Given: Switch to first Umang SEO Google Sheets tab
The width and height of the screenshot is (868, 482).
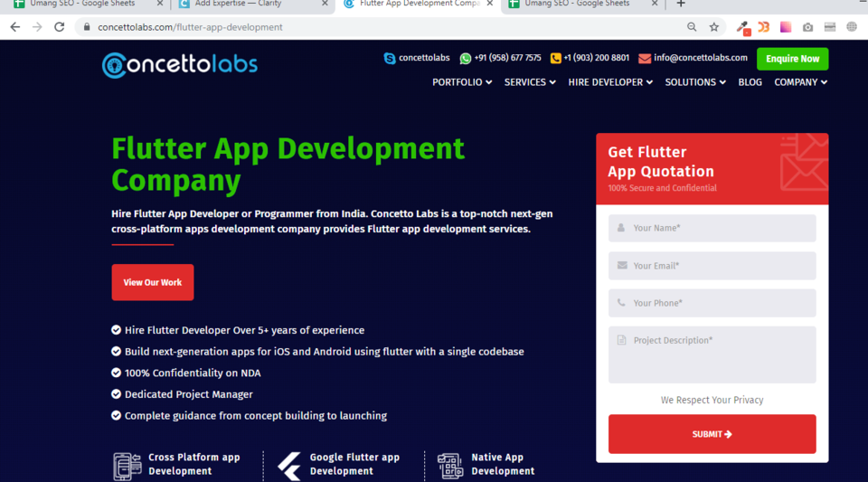Looking at the screenshot, I should pyautogui.click(x=83, y=5).
